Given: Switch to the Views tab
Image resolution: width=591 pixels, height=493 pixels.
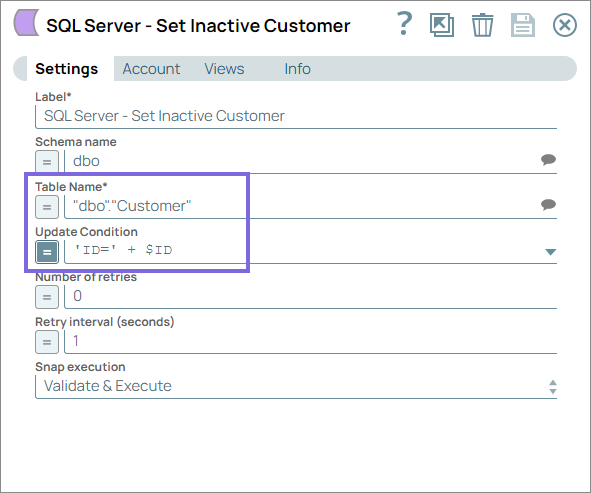Looking at the screenshot, I should (224, 69).
